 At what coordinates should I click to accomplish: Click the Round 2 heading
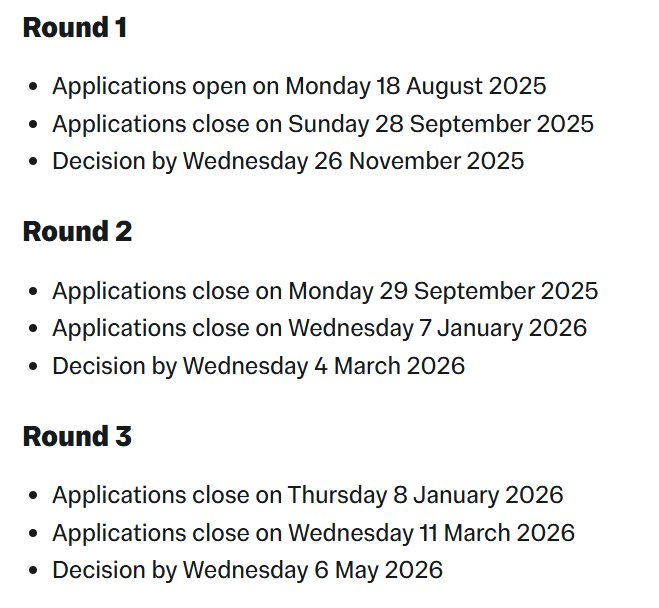point(77,232)
